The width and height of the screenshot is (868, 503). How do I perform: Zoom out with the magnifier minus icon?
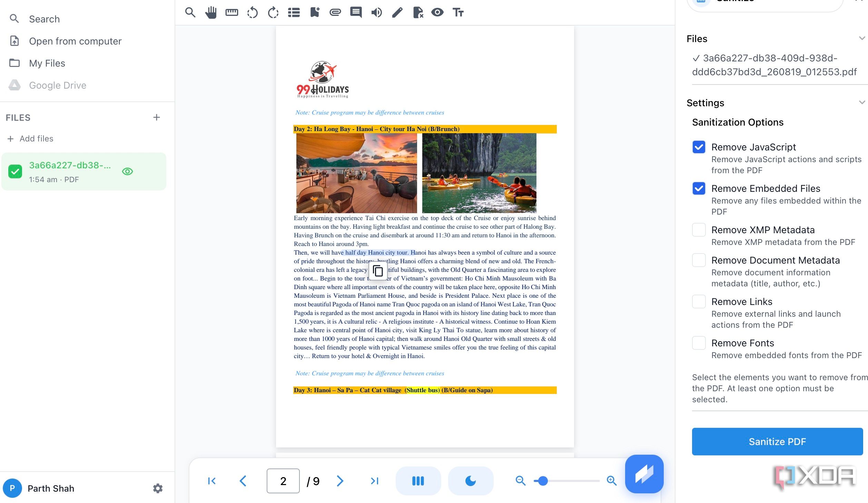click(x=520, y=481)
